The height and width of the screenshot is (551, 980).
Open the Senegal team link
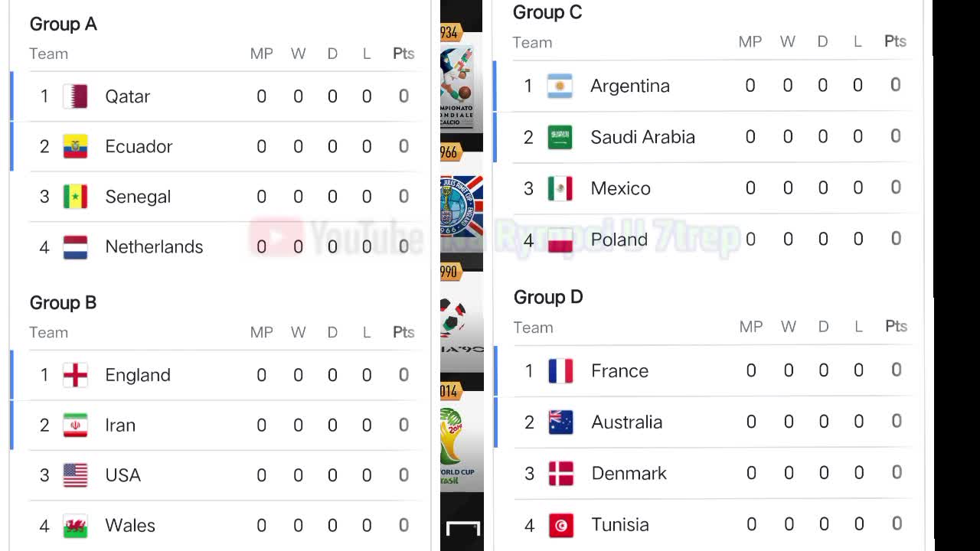click(x=138, y=197)
